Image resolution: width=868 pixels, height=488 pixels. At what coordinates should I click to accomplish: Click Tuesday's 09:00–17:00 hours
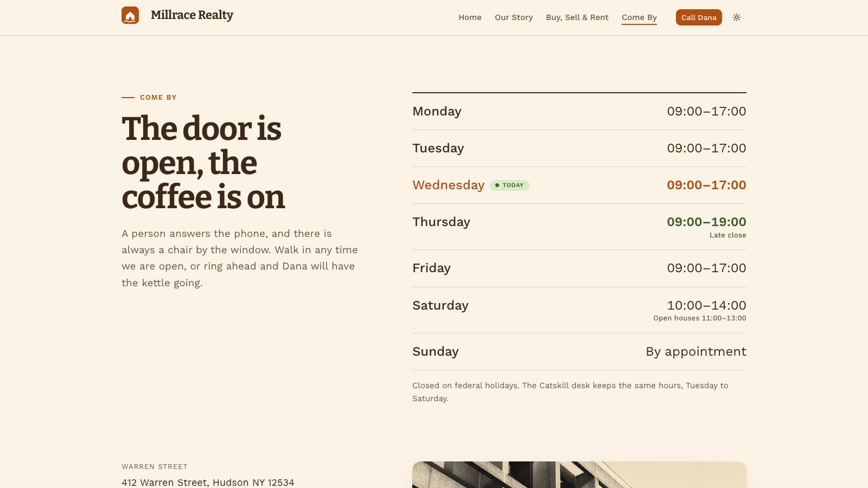coord(706,148)
